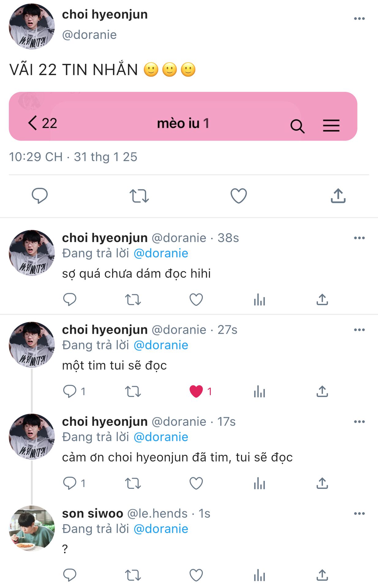Image resolution: width=378 pixels, height=588 pixels.
Task: Like son siwoo's "?" reply
Action: pyautogui.click(x=196, y=575)
